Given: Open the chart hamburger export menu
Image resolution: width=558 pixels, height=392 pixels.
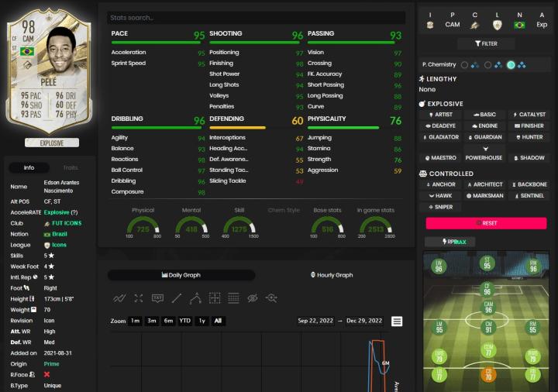Looking at the screenshot, I should pos(397,322).
